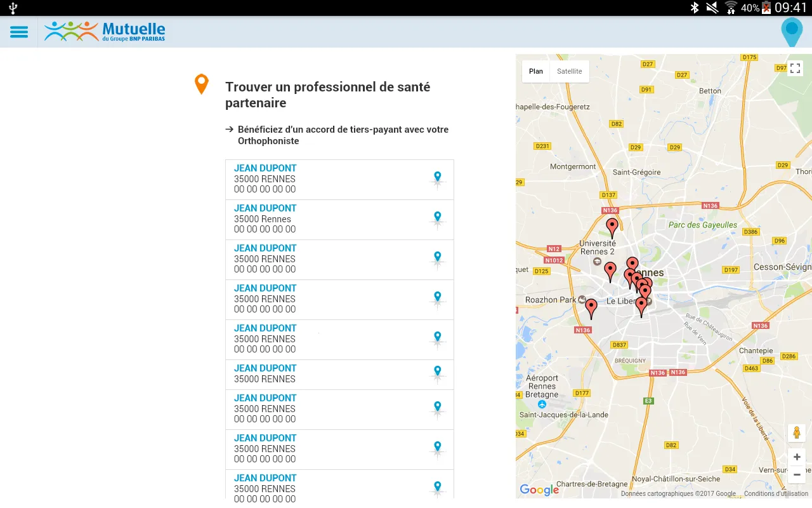The width and height of the screenshot is (812, 508).
Task: Tap the map pin icon of fourth JEAN DUPONT row
Action: click(437, 300)
